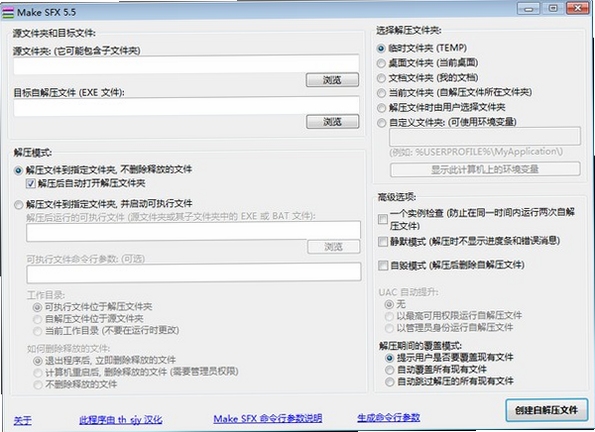Open Make SFX 命令行参数说明 link
Image resolution: width=595 pixels, height=432 pixels.
[x=268, y=419]
